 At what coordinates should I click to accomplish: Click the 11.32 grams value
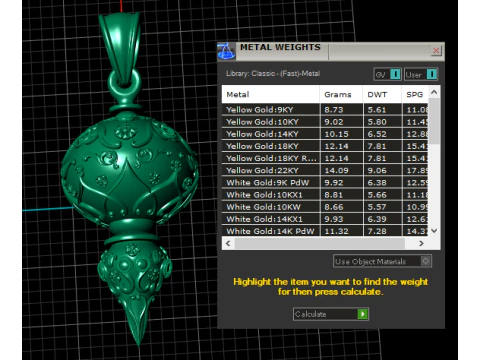(336, 231)
